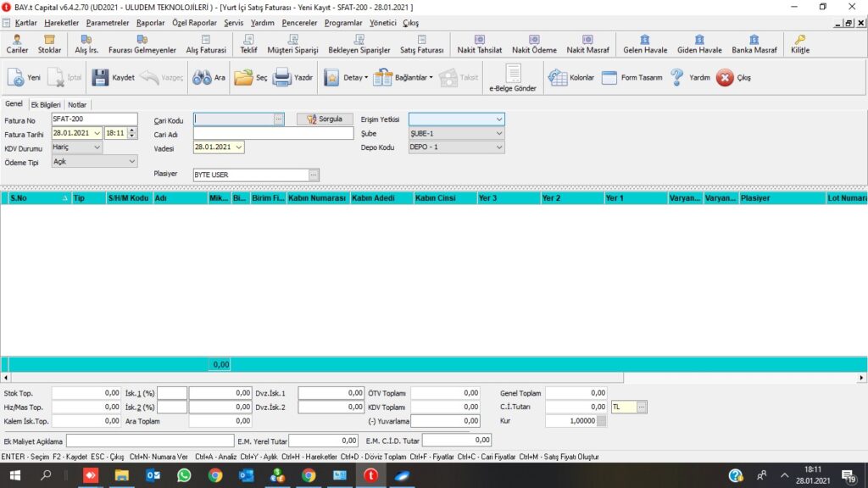Screen dimensions: 868x488
Task: Open the Cariler toolbar icon
Action: click(17, 43)
